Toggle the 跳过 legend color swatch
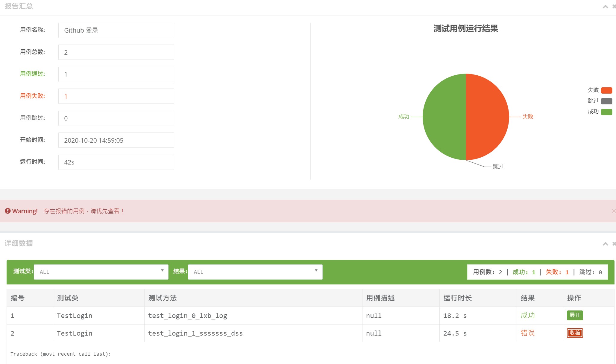Screen dimensions: 616x364 (x=606, y=101)
